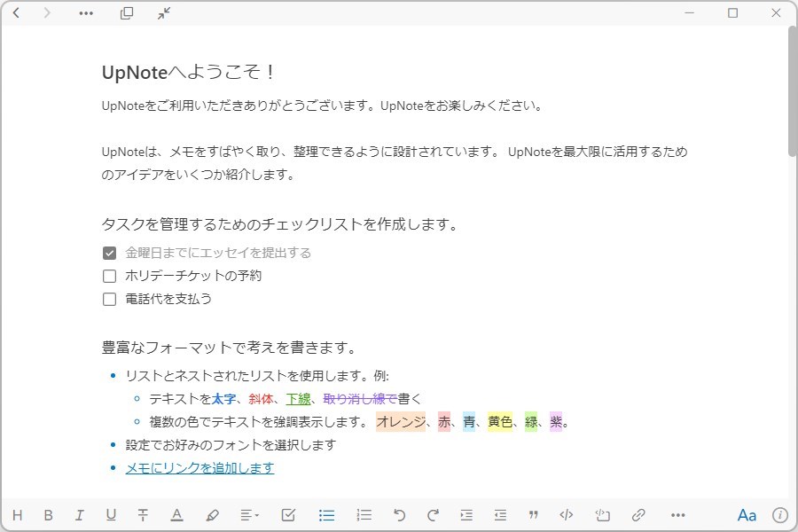Insert a hyperlink via link icon
Image resolution: width=798 pixels, height=532 pixels.
tap(638, 515)
